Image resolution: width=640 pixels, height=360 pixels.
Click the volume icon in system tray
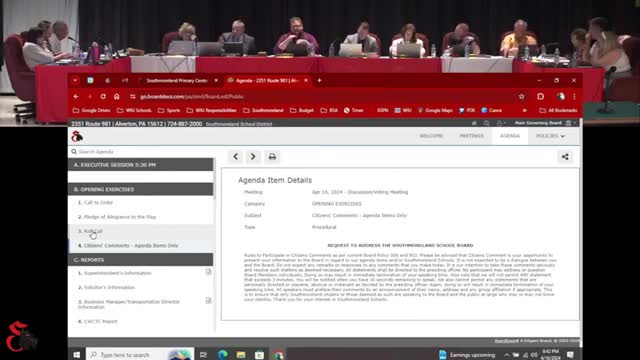533,355
